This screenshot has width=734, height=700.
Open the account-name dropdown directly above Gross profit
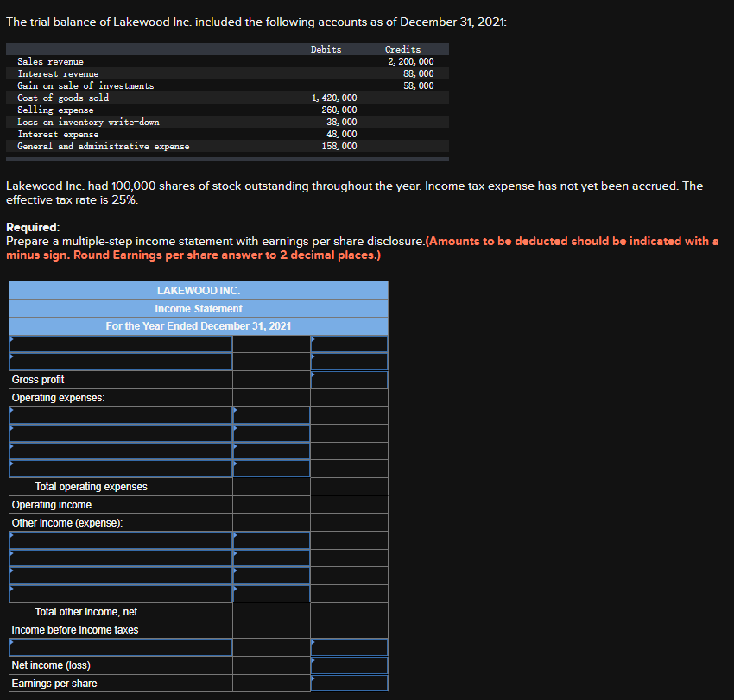[121, 362]
